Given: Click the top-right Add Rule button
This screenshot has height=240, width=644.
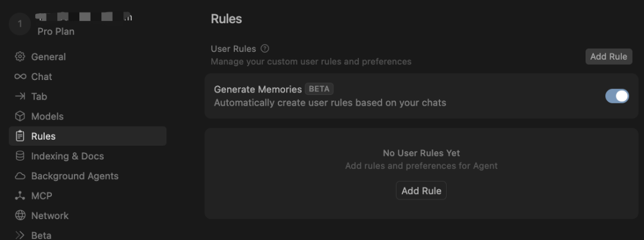Looking at the screenshot, I should [608, 57].
